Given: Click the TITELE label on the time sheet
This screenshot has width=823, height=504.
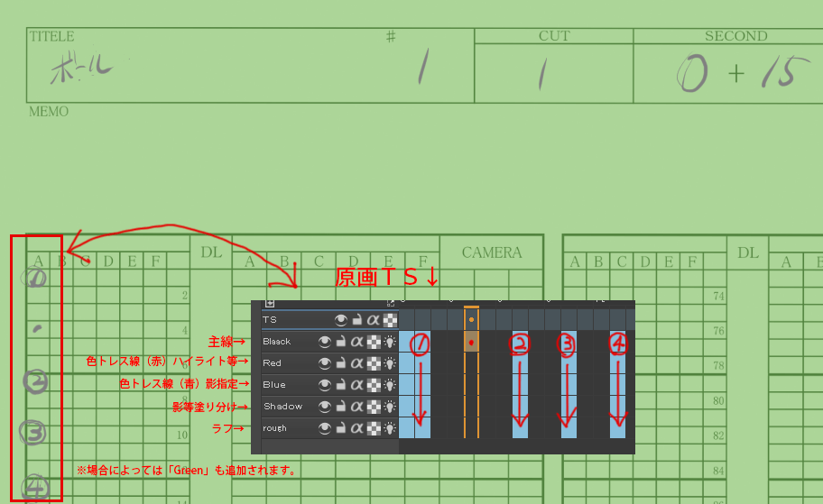Looking at the screenshot, I should (51, 36).
